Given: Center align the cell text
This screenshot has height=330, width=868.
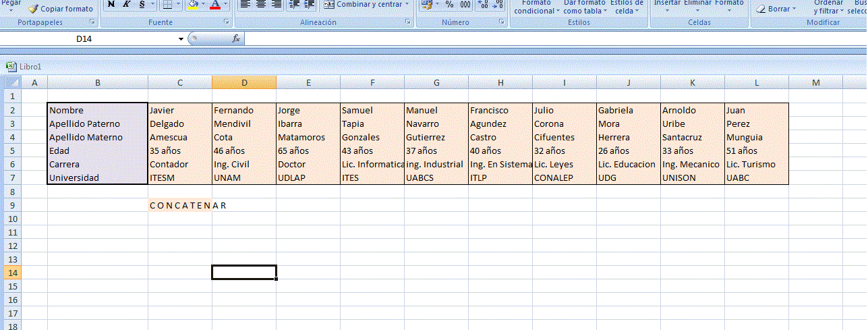Looking at the screenshot, I should tap(261, 5).
